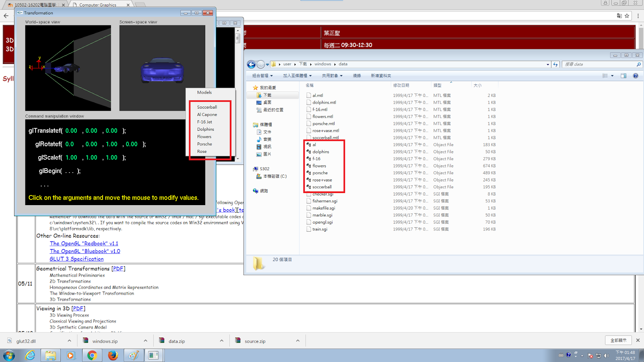
Task: Open the options chevron for data.zip download
Action: pyautogui.click(x=221, y=341)
